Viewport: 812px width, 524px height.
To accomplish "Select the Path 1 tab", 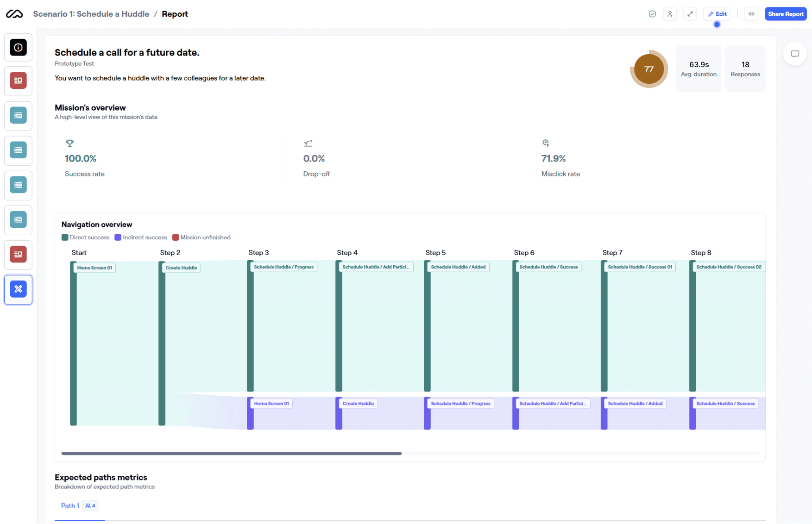I will tap(79, 506).
